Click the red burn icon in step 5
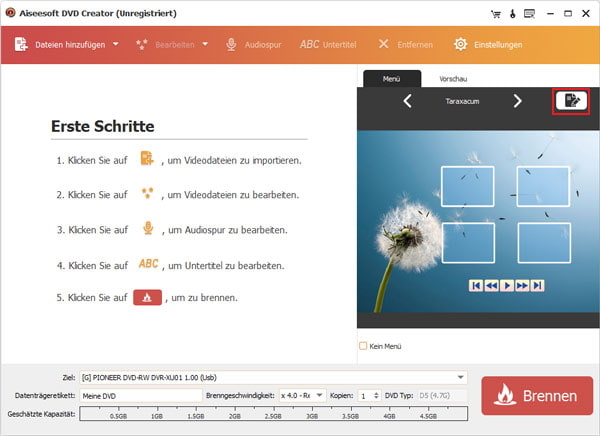Viewport: 600px width, 436px height. coord(147,297)
